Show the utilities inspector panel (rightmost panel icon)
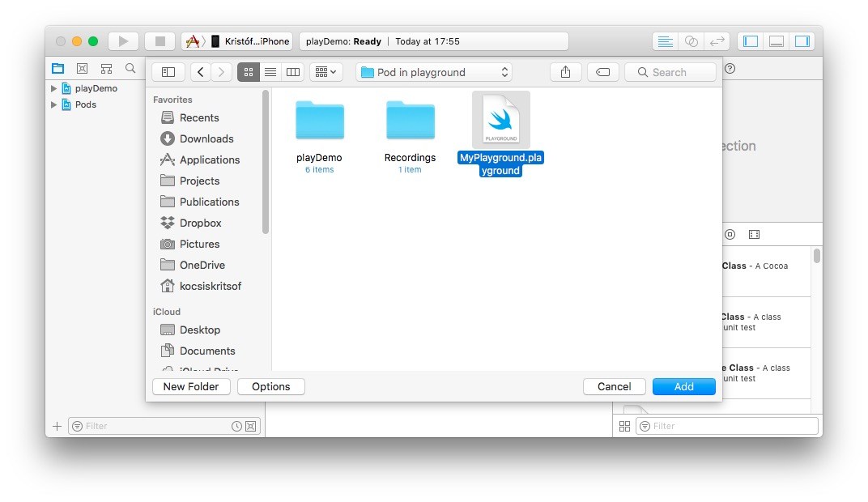This screenshot has width=868, height=502. tap(802, 40)
